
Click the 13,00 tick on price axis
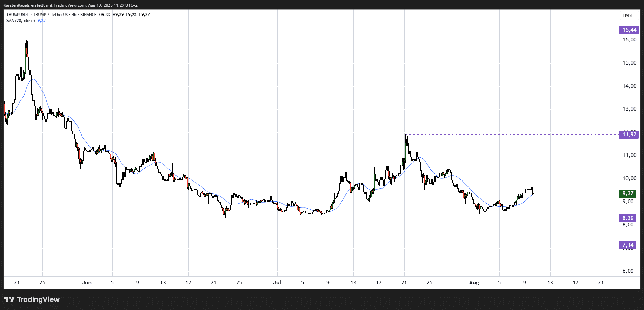(x=629, y=109)
